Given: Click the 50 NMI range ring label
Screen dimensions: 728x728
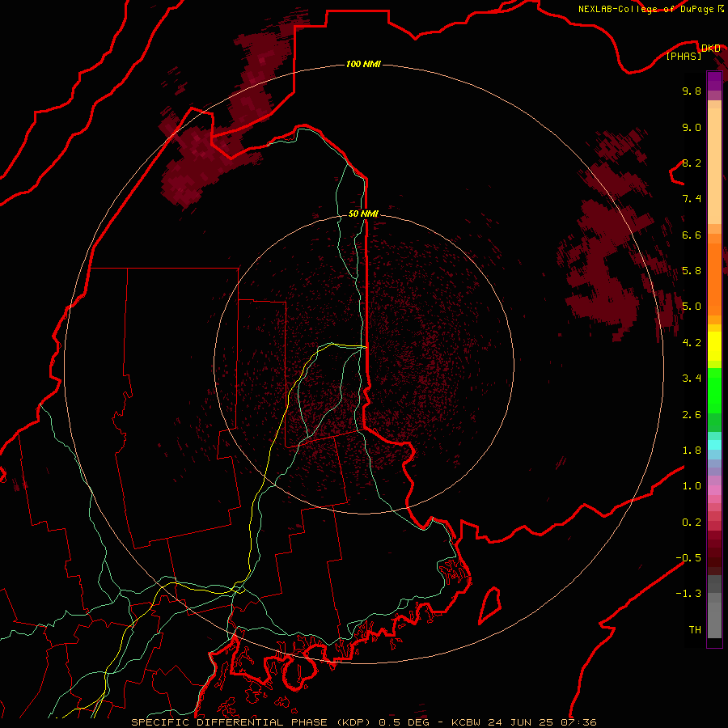Looking at the screenshot, I should 363,214.
